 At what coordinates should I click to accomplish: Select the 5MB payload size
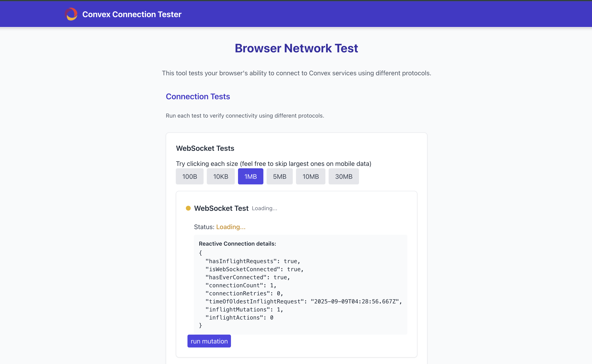click(x=279, y=176)
